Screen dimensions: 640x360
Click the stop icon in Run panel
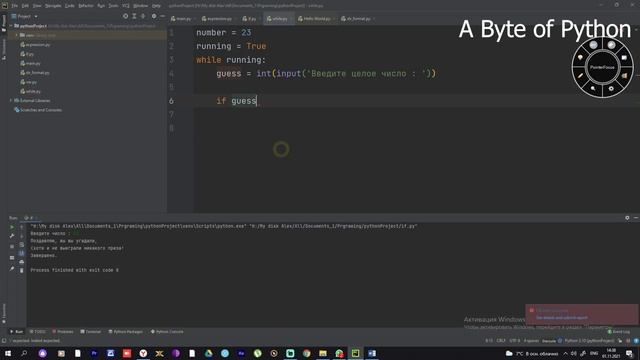(x=12, y=247)
